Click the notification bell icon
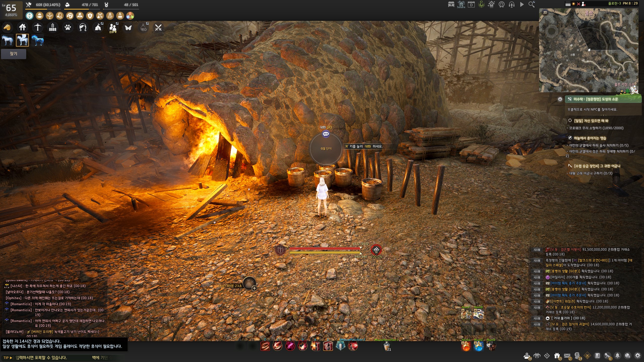 click(617, 356)
